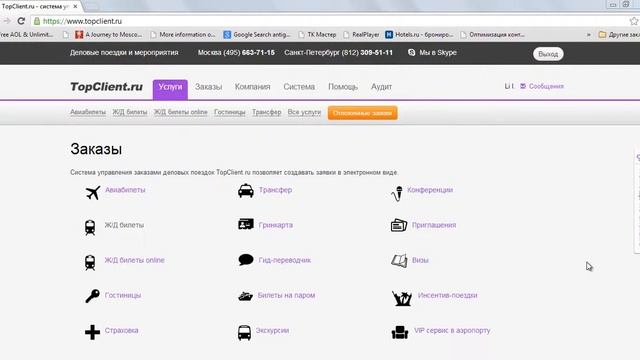Click the train icon beside ЖД билеты
This screenshot has width=640, height=360.
90,227
